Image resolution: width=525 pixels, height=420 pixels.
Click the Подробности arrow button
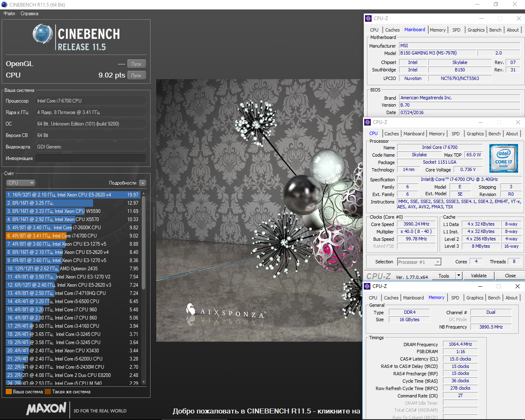coord(143,183)
